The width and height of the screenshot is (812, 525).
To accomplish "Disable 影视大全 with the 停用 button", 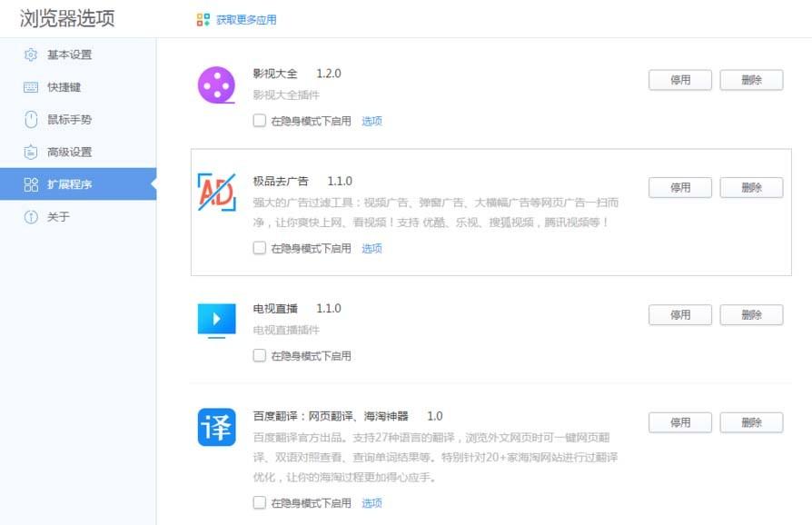I will click(679, 80).
